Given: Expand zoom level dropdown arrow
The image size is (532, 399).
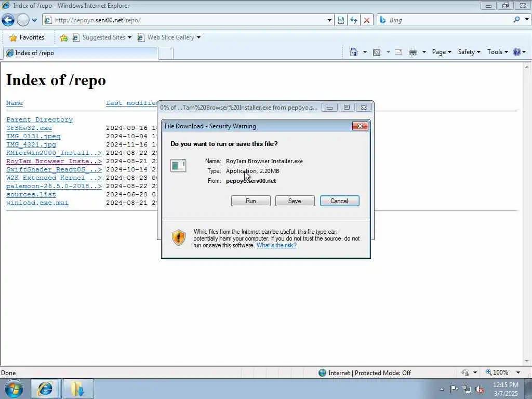Looking at the screenshot, I should pos(518,373).
